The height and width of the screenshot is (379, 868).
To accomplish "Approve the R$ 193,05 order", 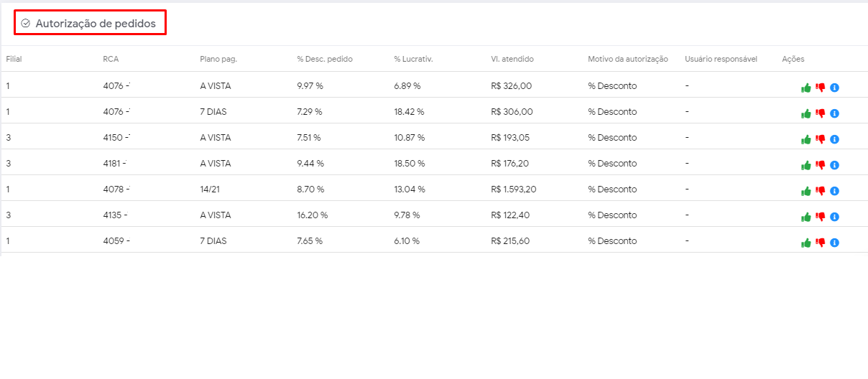I will pos(806,139).
